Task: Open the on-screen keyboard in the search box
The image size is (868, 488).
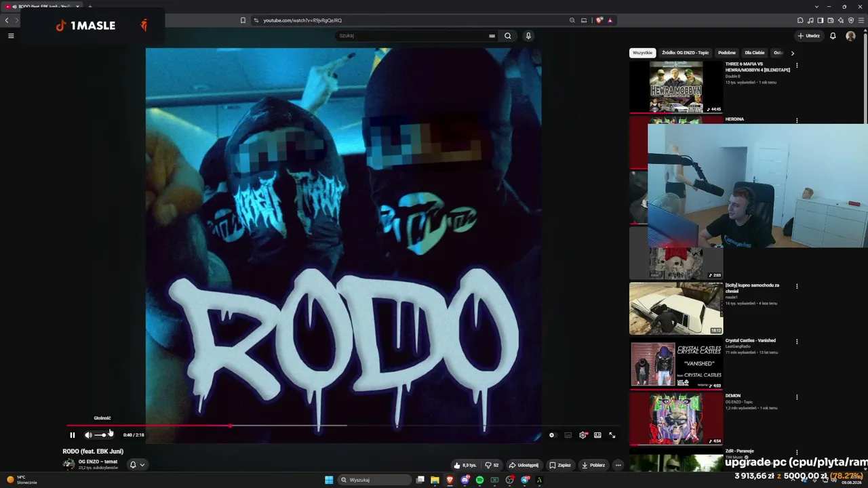Action: pos(492,36)
